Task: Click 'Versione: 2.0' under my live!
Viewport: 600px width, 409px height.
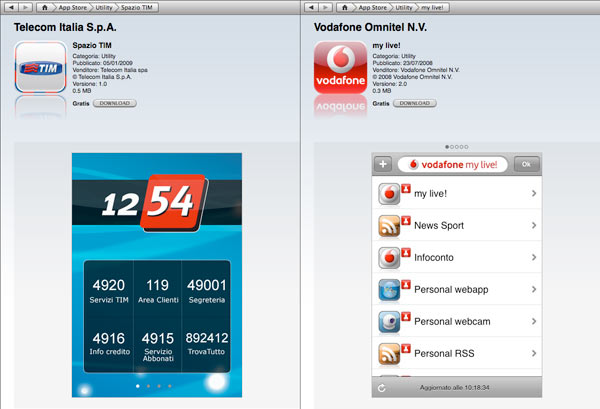Action: point(390,84)
